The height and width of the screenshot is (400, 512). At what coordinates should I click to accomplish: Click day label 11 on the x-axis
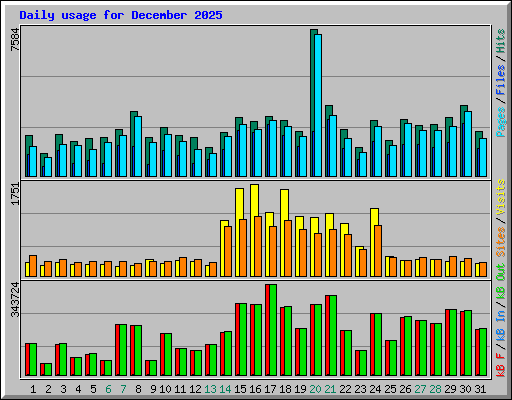point(180,389)
